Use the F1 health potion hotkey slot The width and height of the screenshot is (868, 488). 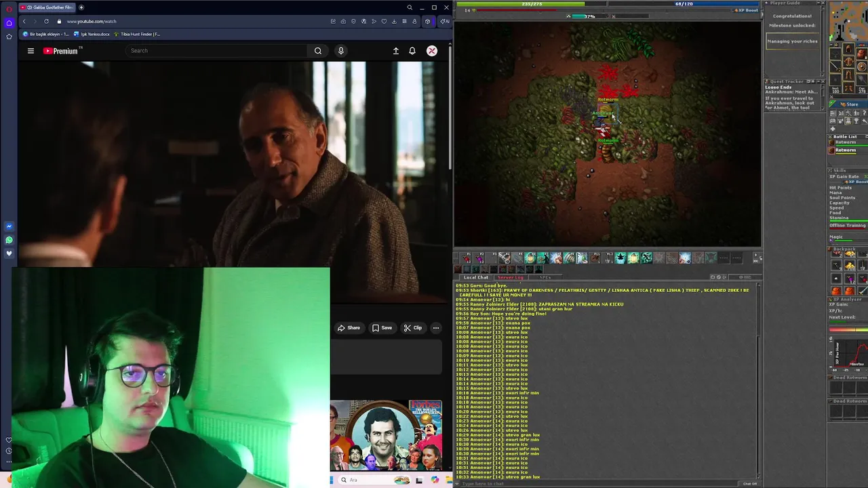click(467, 258)
